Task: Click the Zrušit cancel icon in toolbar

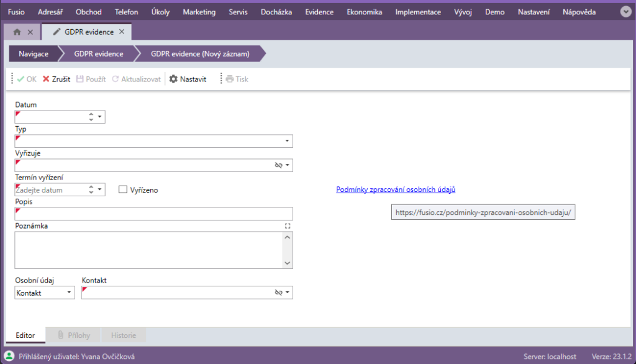Action: point(46,80)
